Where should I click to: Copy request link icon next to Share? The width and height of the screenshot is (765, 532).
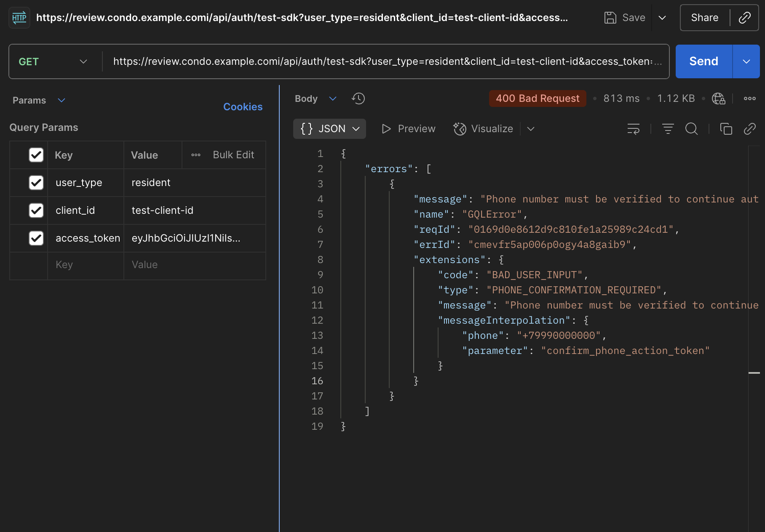[744, 18]
